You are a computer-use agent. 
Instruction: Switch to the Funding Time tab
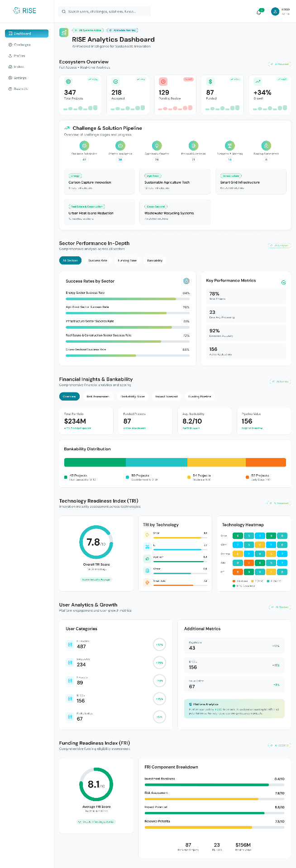pos(127,260)
